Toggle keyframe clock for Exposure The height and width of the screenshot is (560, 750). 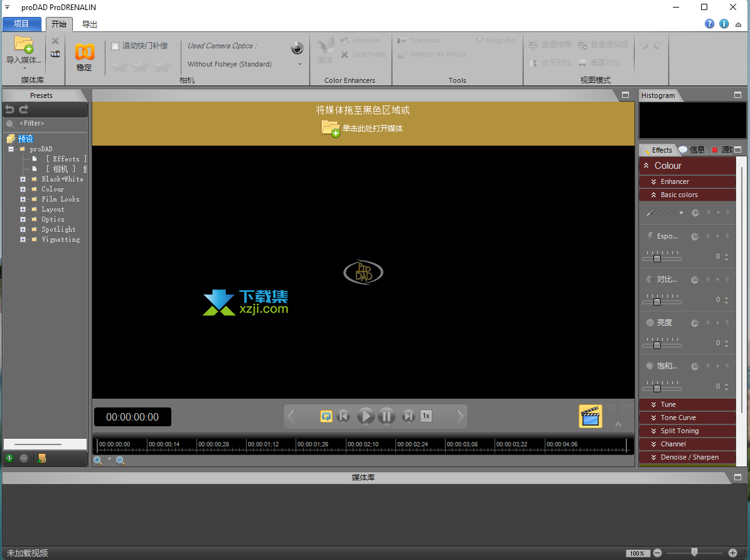(x=695, y=237)
